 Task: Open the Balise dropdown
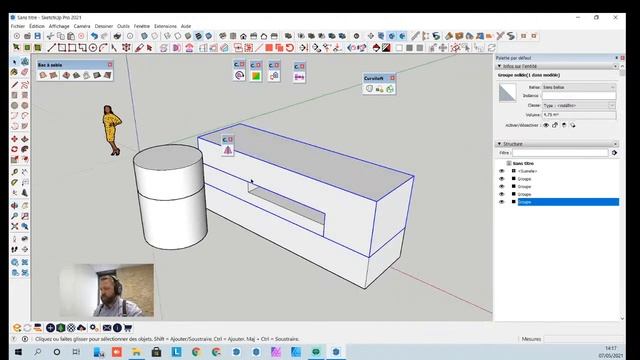pos(579,87)
